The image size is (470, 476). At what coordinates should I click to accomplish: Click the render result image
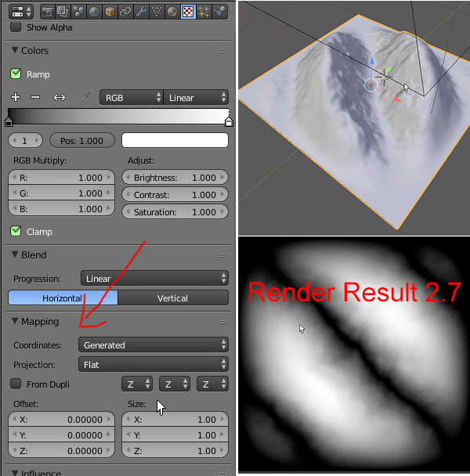coord(354,355)
